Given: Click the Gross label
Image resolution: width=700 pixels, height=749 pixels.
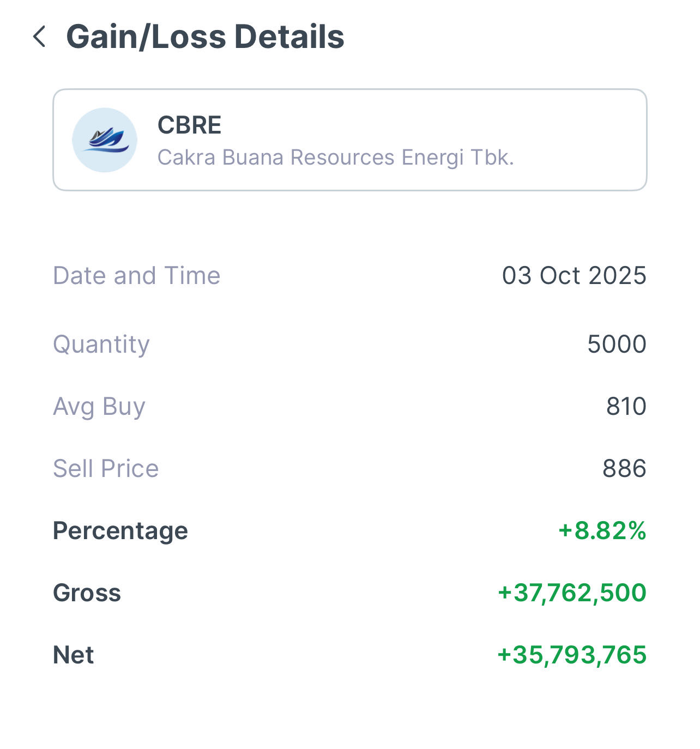Looking at the screenshot, I should pyautogui.click(x=87, y=593).
